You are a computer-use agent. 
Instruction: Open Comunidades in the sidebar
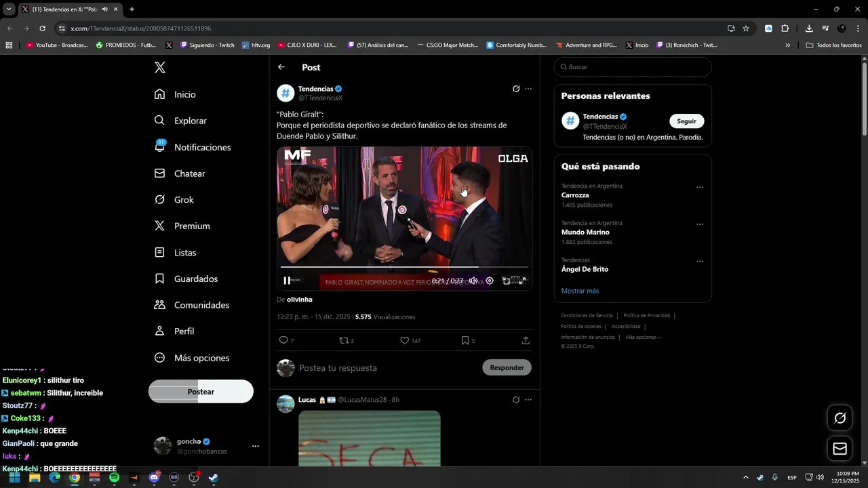pyautogui.click(x=191, y=305)
